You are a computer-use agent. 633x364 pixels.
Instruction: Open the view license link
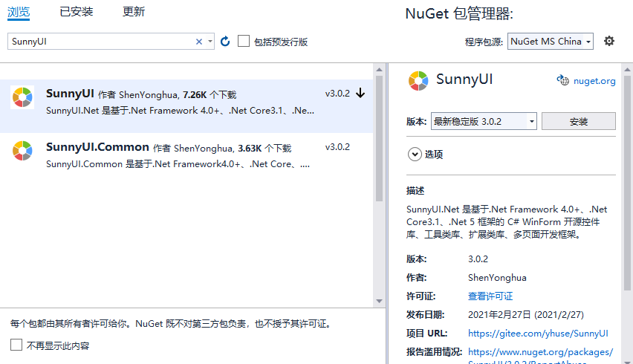[490, 296]
